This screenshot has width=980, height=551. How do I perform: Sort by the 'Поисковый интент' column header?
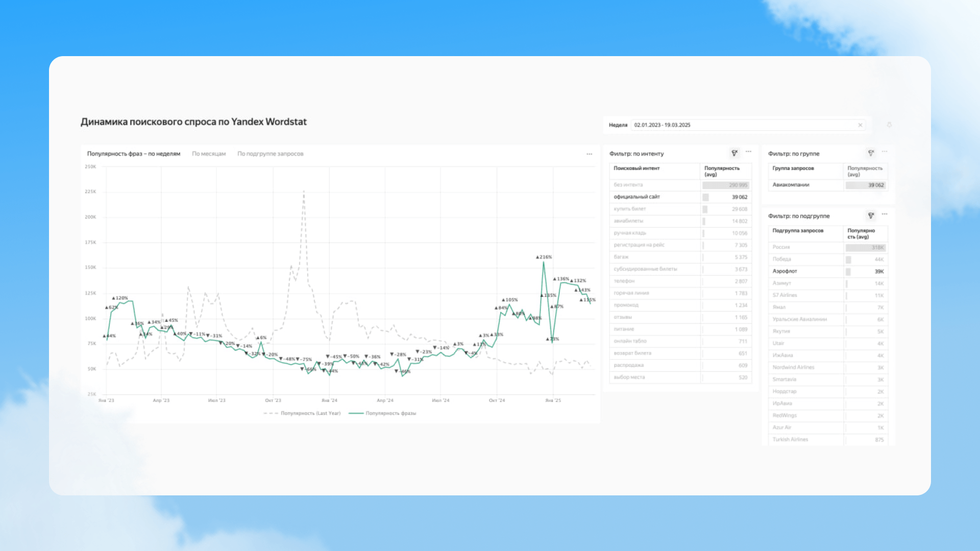(636, 168)
